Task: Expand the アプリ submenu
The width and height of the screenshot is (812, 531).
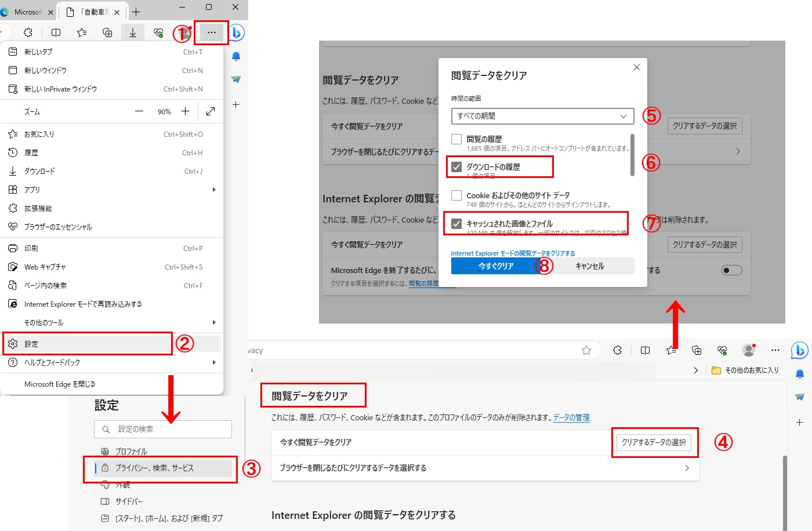Action: (214, 190)
